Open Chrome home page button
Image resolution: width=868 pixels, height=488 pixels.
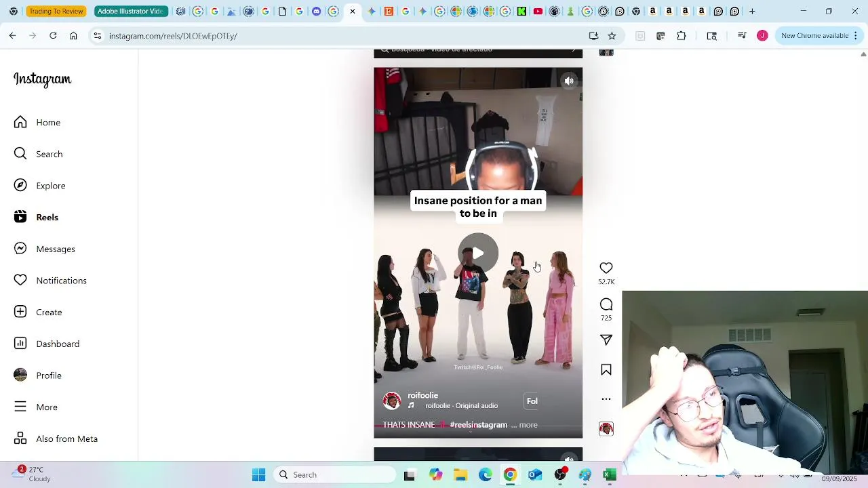pos(73,36)
